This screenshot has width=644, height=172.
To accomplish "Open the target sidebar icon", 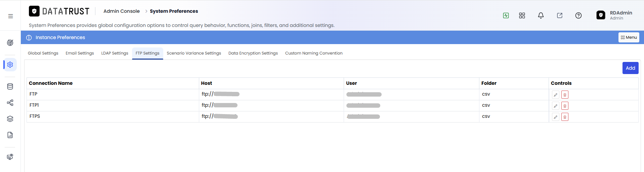I will [10, 43].
